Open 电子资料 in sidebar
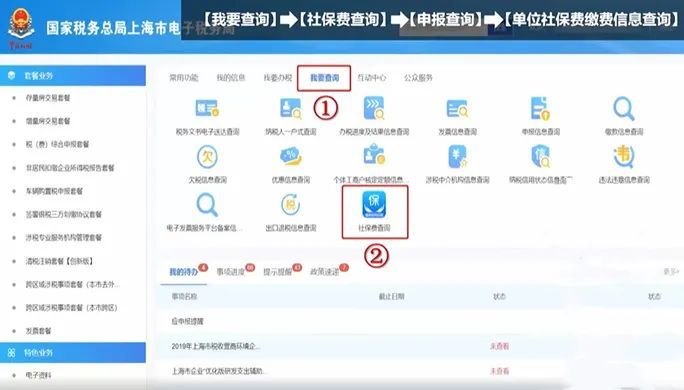684x390 pixels. point(38,375)
